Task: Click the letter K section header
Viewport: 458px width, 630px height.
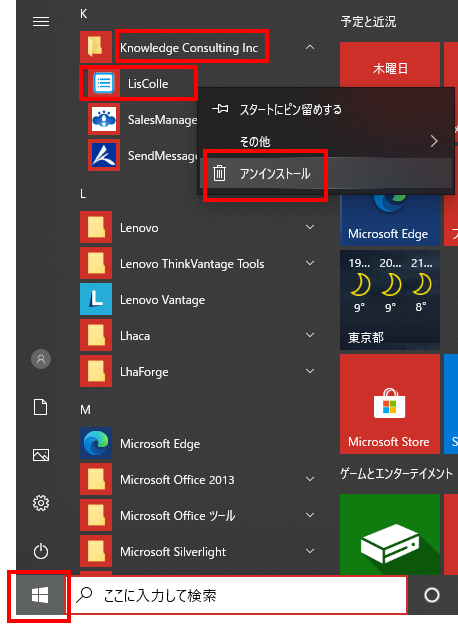Action: tap(84, 14)
